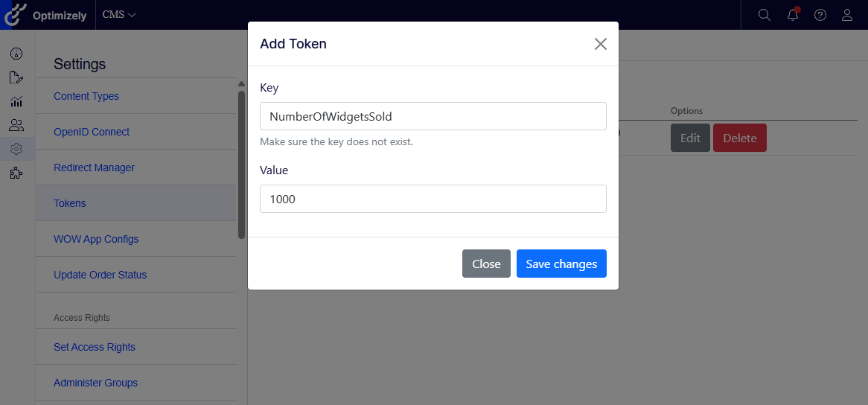Image resolution: width=868 pixels, height=405 pixels.
Task: Click the Optimizely logo
Action: click(x=45, y=15)
